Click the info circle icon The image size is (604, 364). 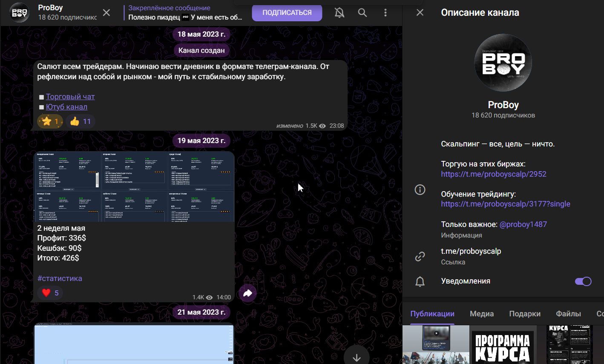click(420, 190)
